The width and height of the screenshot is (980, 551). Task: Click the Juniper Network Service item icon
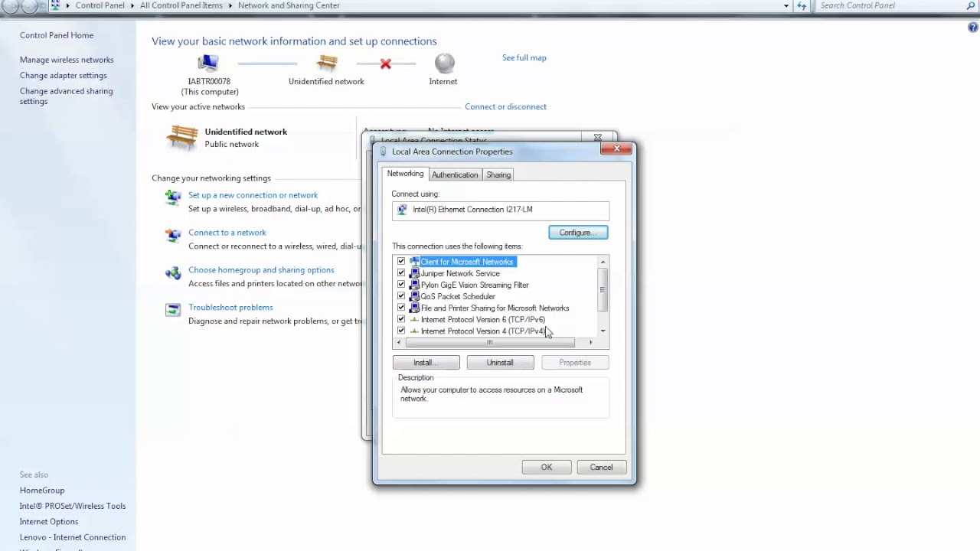click(x=414, y=273)
